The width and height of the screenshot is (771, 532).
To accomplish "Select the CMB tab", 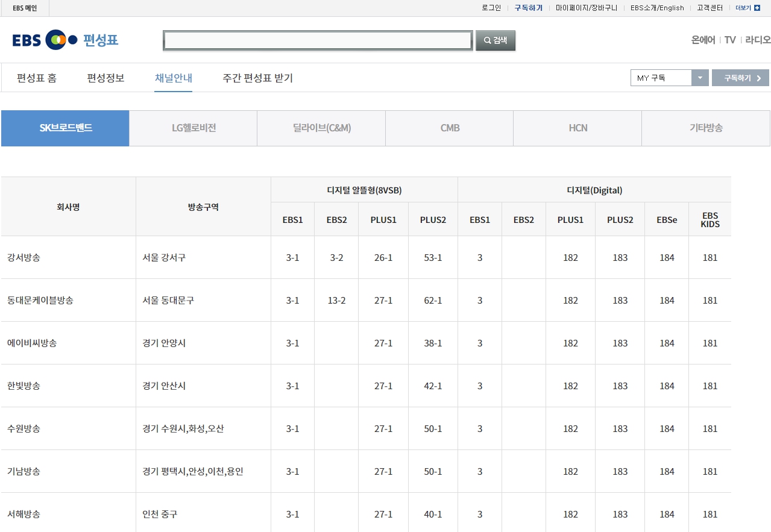I will tap(450, 128).
